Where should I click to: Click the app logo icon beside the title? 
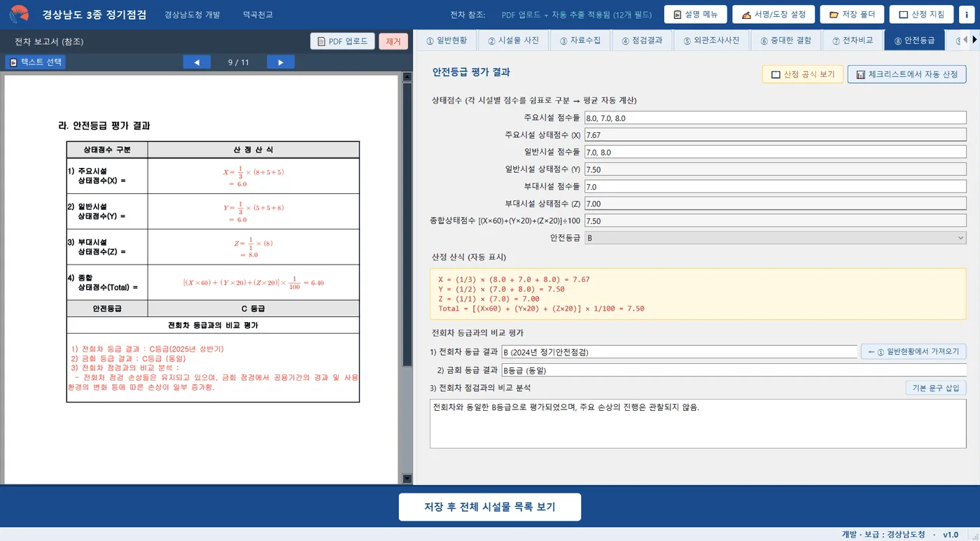pyautogui.click(x=19, y=14)
